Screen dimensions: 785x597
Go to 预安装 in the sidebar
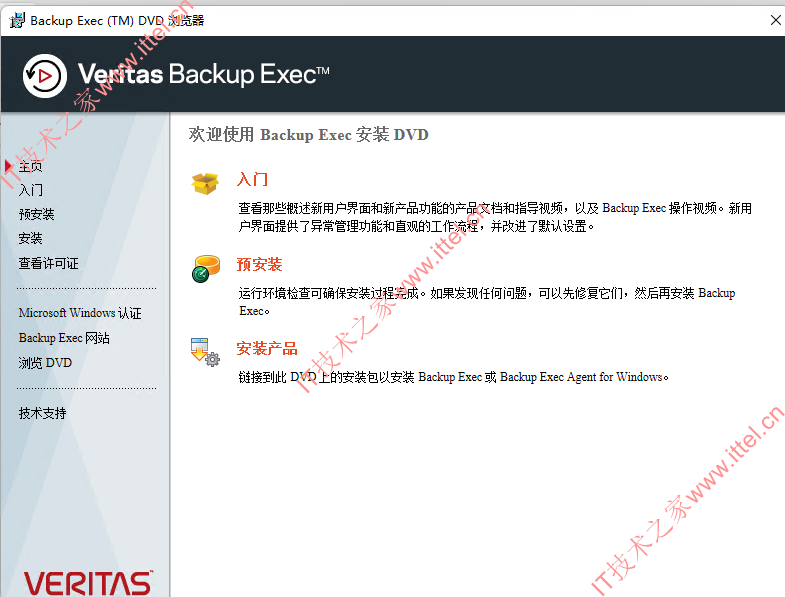click(x=36, y=214)
